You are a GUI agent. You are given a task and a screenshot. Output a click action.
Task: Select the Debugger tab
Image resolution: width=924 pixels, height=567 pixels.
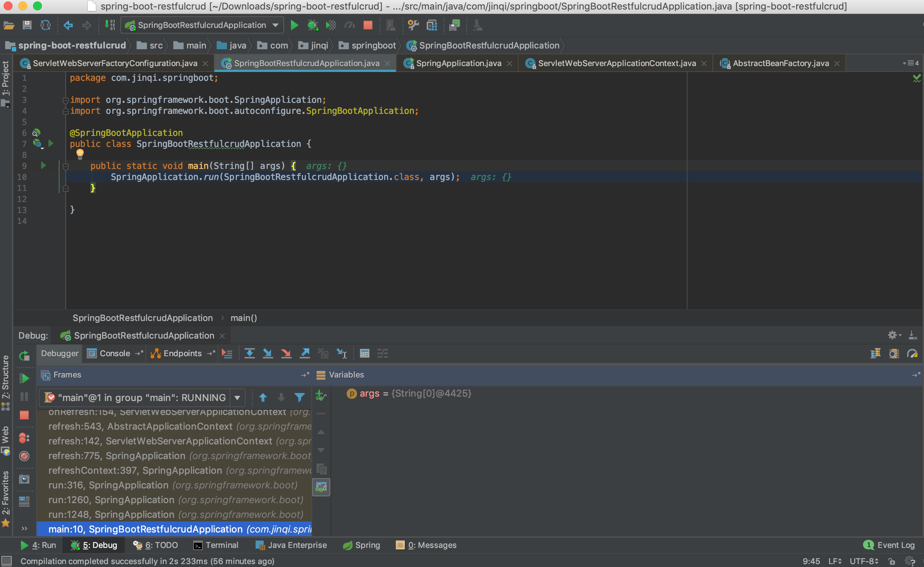(59, 353)
